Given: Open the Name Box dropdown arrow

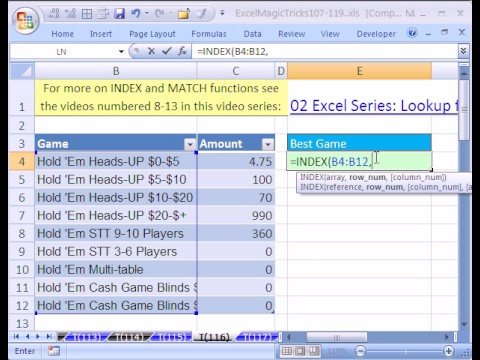Looking at the screenshot, I should (x=121, y=52).
